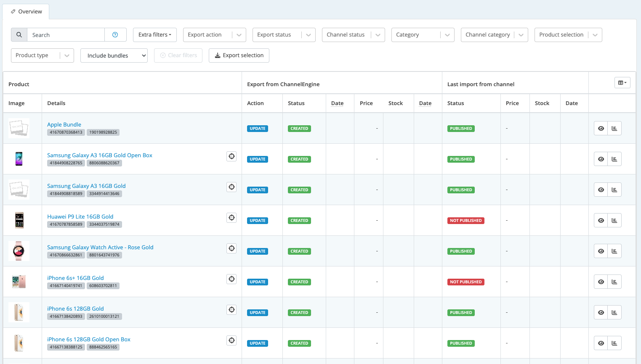
Task: Click target icon for iPhone 6s 128GB Gold Open Box
Action: click(231, 340)
